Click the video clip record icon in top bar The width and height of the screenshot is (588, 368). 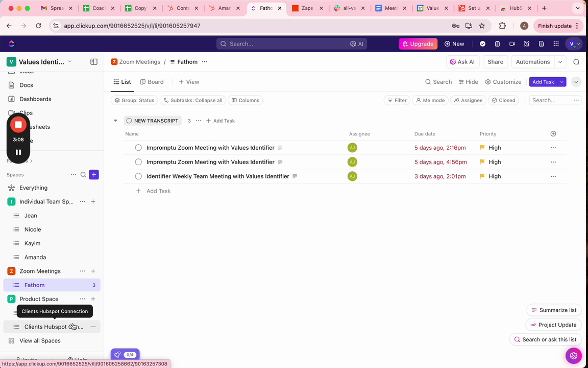(512, 44)
